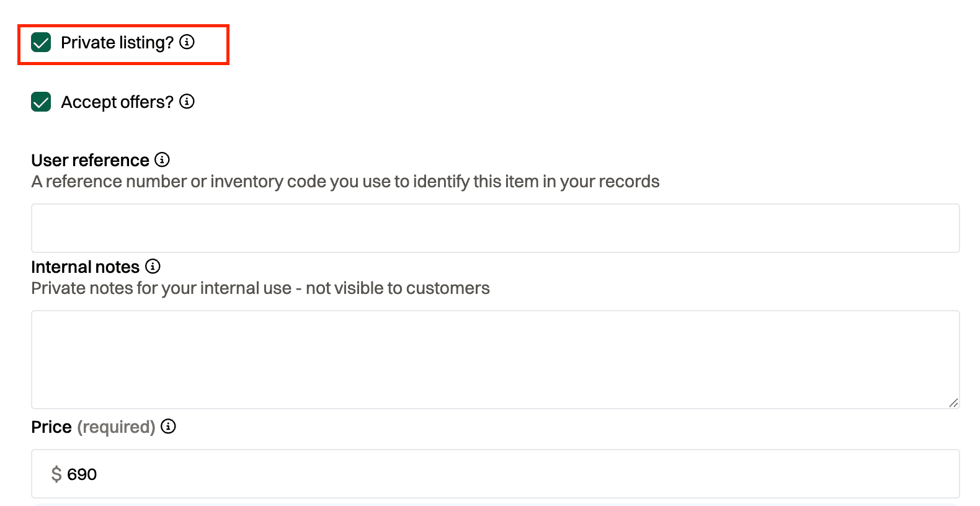Screen dimensions: 980x506
Task: Click the Internal notes helper description text
Action: (x=260, y=288)
